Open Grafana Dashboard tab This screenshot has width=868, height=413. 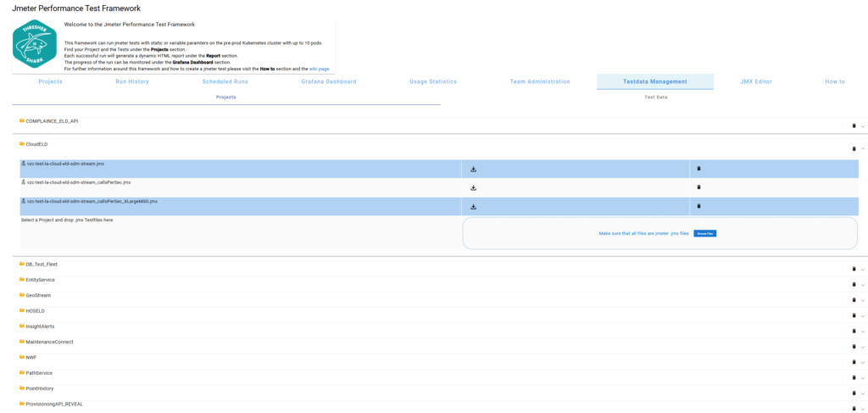pyautogui.click(x=329, y=82)
